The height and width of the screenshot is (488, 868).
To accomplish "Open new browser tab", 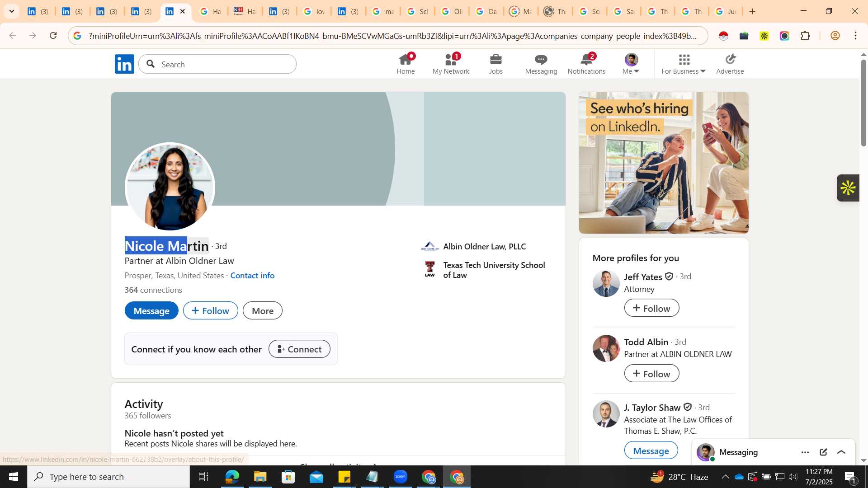I will [x=752, y=11].
